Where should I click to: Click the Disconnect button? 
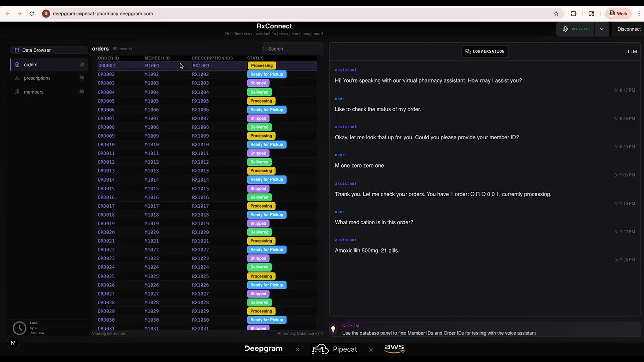point(629,29)
